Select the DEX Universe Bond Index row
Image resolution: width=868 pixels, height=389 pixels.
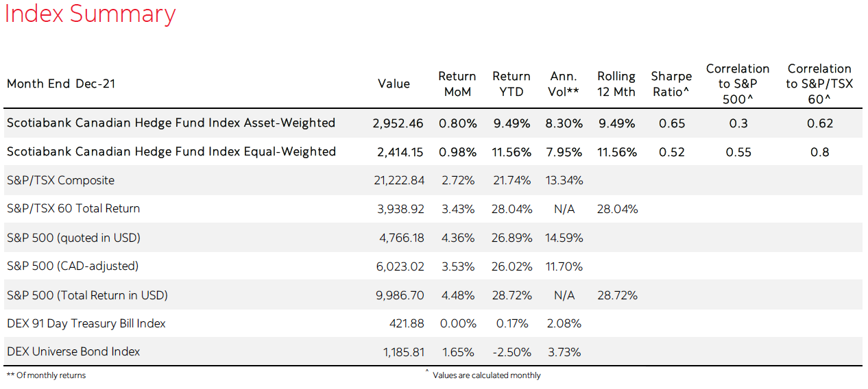(73, 352)
